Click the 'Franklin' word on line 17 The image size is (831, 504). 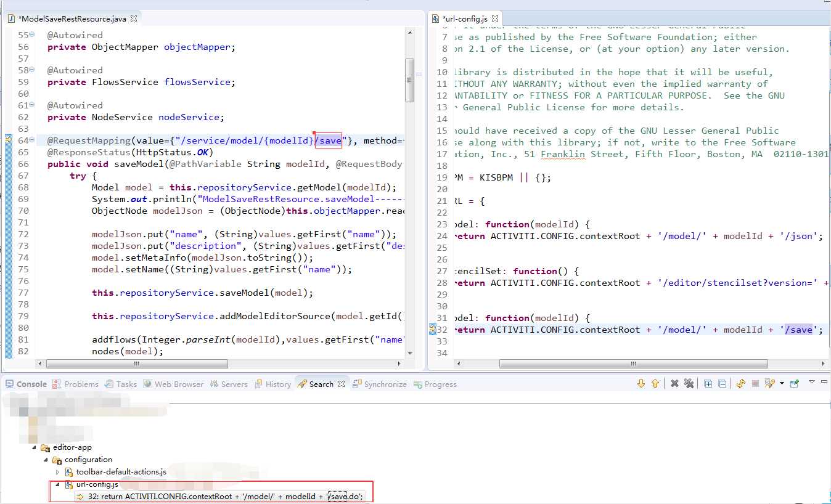click(563, 154)
